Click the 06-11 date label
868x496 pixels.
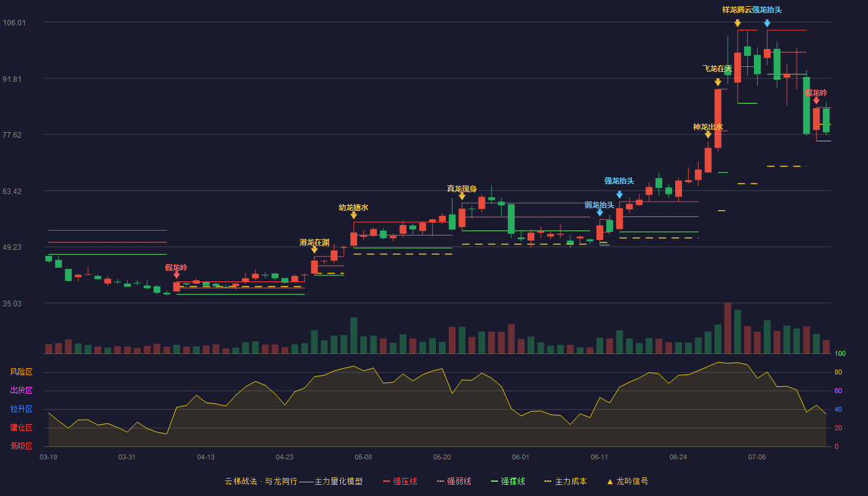pos(600,457)
